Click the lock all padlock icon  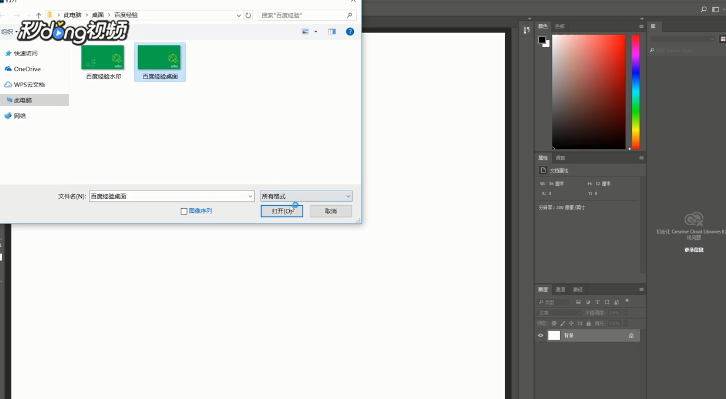(x=588, y=324)
